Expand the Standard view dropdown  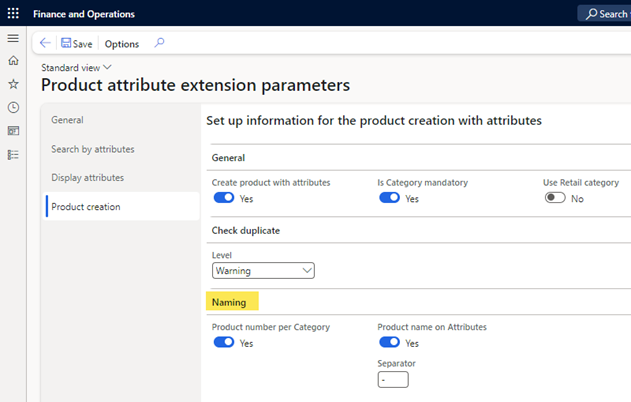76,68
